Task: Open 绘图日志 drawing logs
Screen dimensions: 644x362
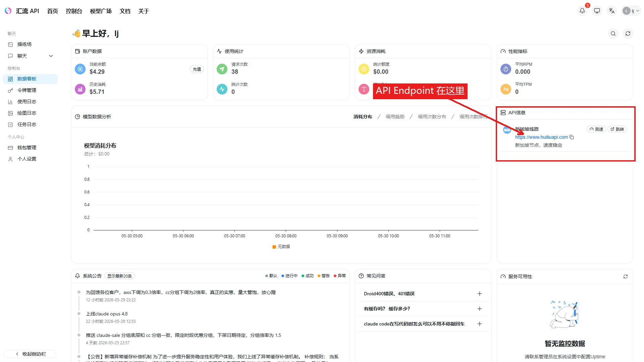Action: tap(30, 113)
